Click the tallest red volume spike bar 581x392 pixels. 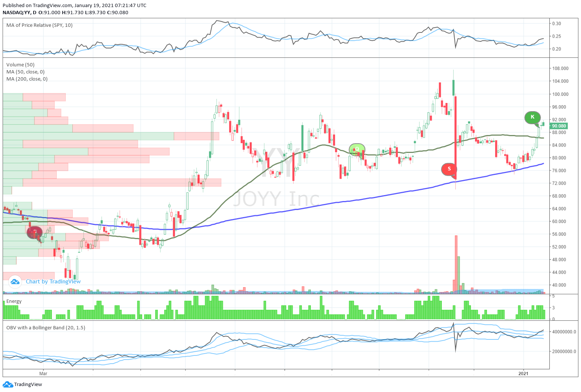click(x=456, y=264)
